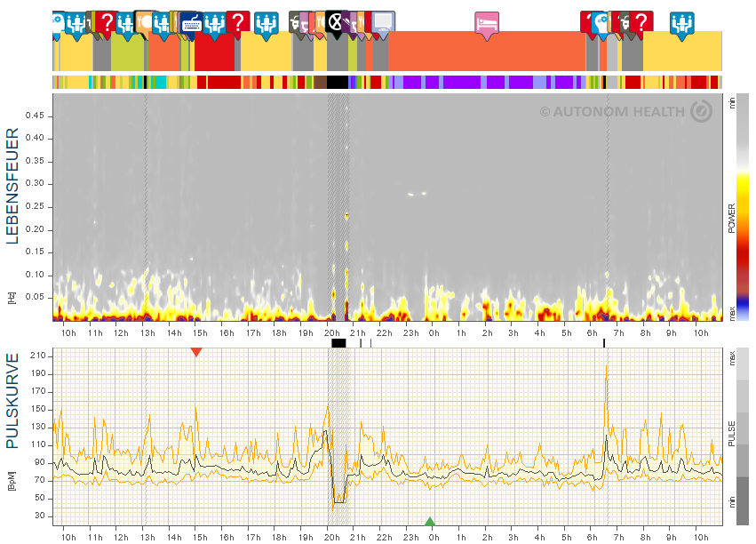
Task: Select the bright red activity segment
Action: coord(214,53)
